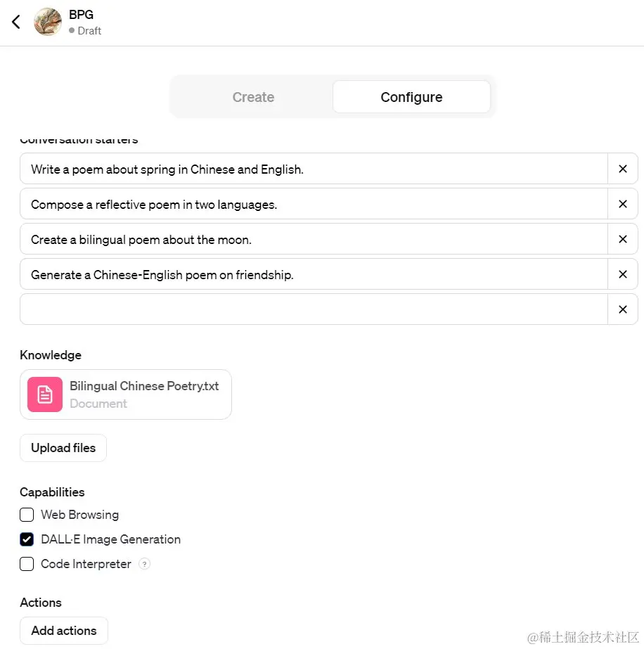Click the Upload files button
Viewport: 644px width, 649px height.
coord(63,448)
